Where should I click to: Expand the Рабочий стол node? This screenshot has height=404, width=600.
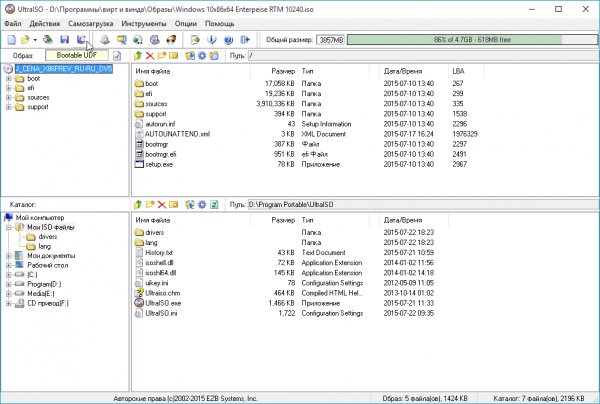tap(8, 265)
